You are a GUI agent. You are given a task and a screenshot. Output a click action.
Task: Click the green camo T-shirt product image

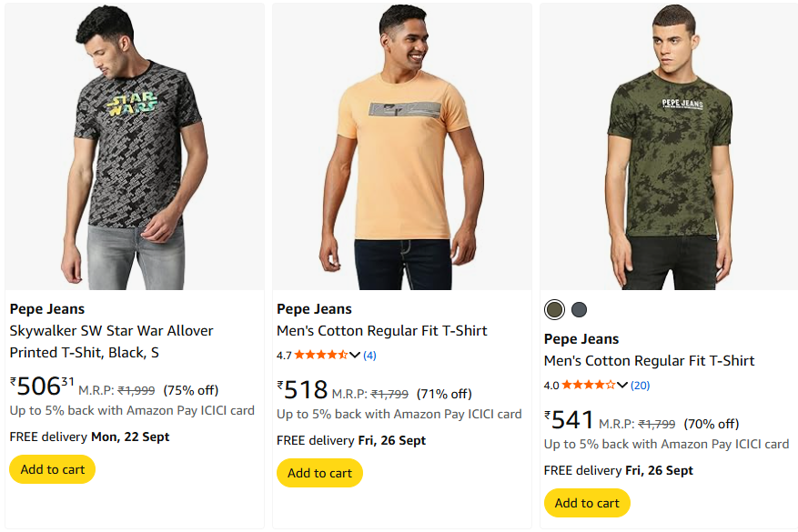(x=669, y=146)
